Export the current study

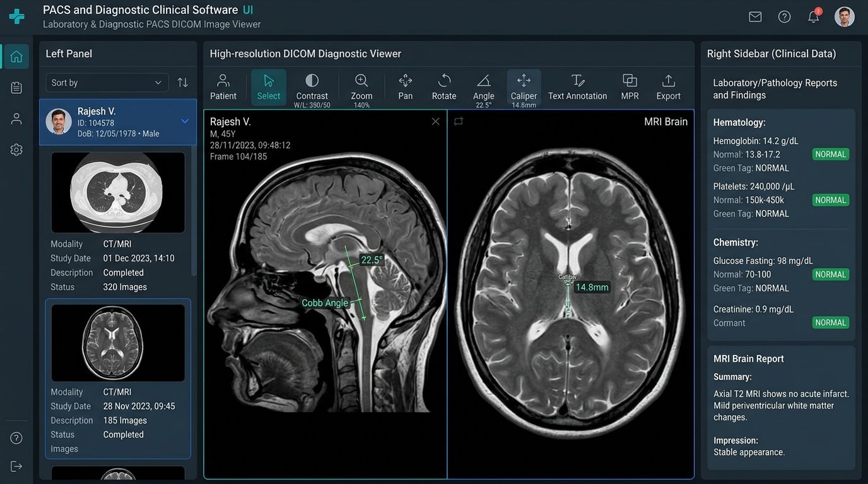tap(668, 87)
